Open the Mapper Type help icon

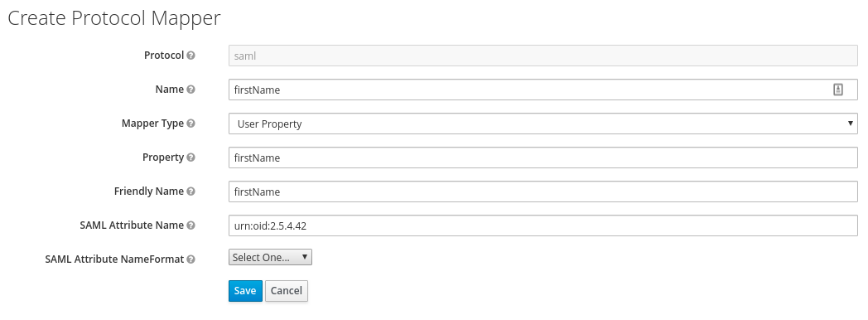tap(191, 124)
